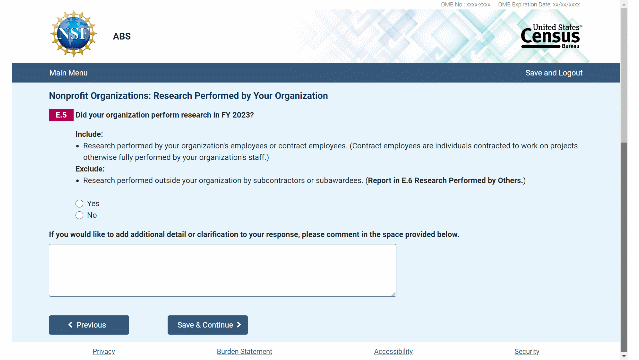Click the ABS survey title text
Screen dimensions: 639x360
[x=121, y=36]
